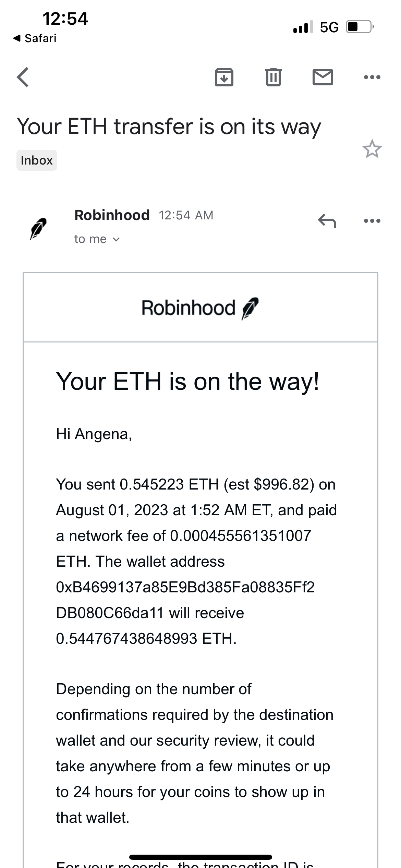
Task: Tap the Robinhood logo in email header
Action: click(x=200, y=308)
